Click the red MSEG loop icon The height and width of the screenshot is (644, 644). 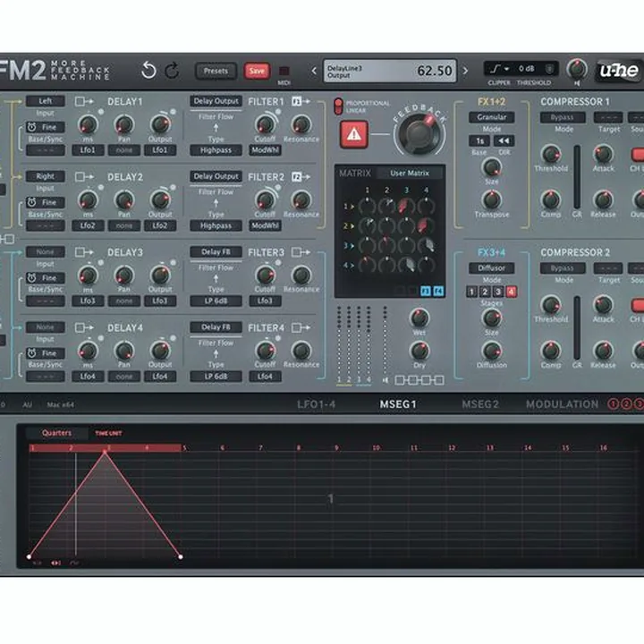coord(55,563)
